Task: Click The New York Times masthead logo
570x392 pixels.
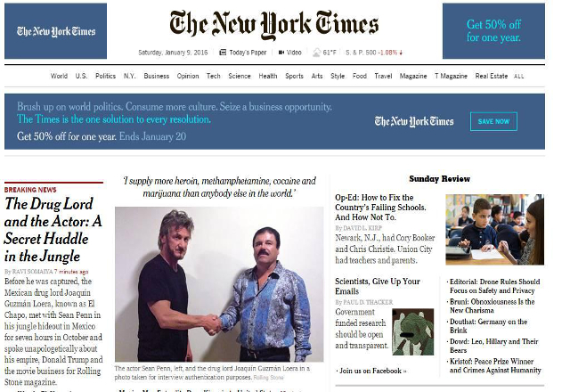Action: click(x=273, y=25)
